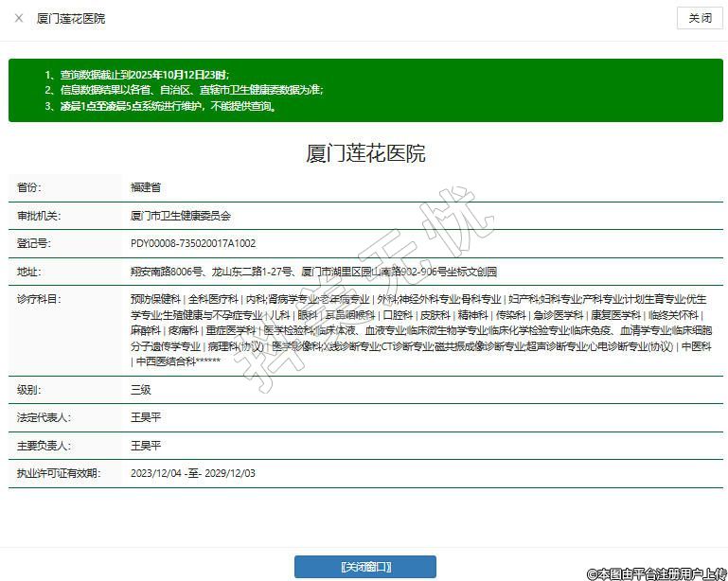Screen dimensions: 728x581
Task: Click the 登记号 row label
Action: click(34, 243)
